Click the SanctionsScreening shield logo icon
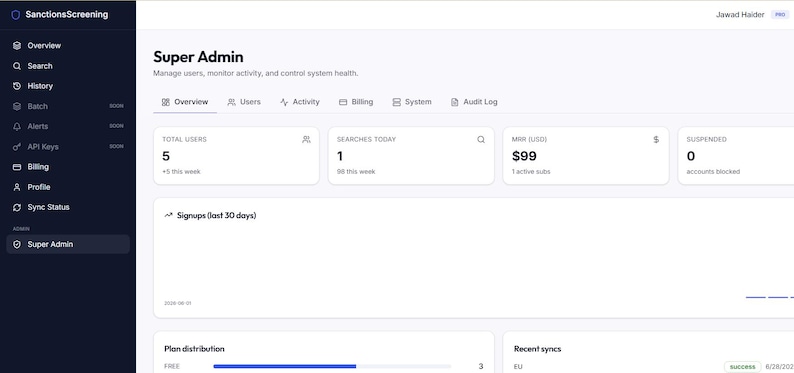This screenshot has height=373, width=794. (x=16, y=15)
